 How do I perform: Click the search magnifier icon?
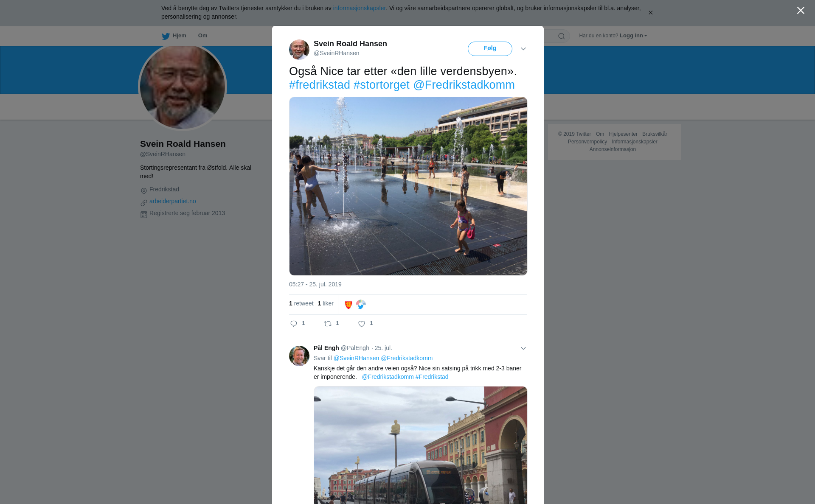(562, 36)
